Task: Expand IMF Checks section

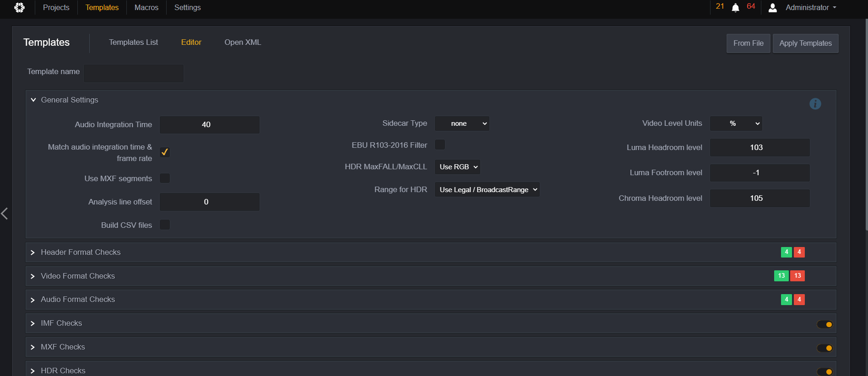Action: click(33, 323)
